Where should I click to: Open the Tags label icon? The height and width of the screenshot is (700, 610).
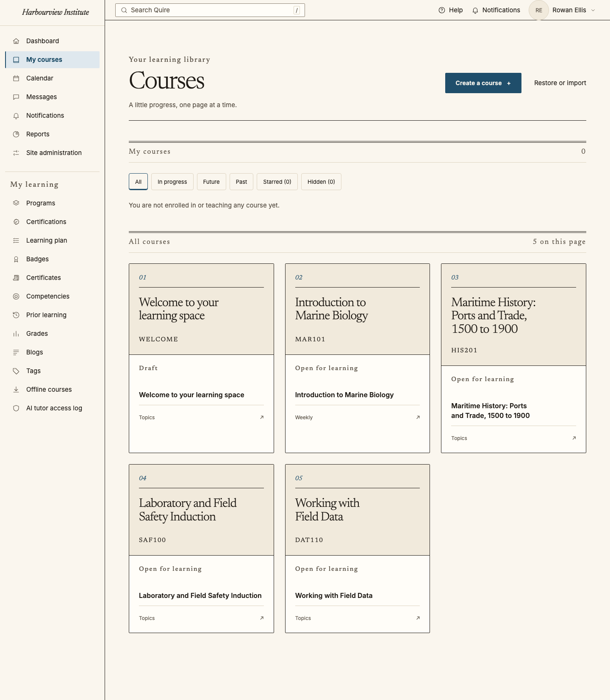16,371
